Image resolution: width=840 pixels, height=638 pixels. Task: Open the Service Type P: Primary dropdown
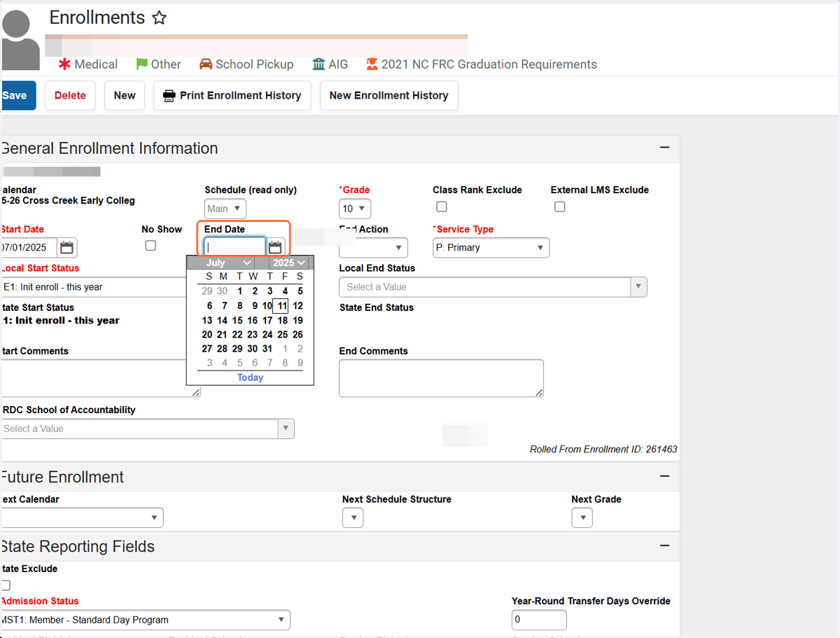coord(491,248)
